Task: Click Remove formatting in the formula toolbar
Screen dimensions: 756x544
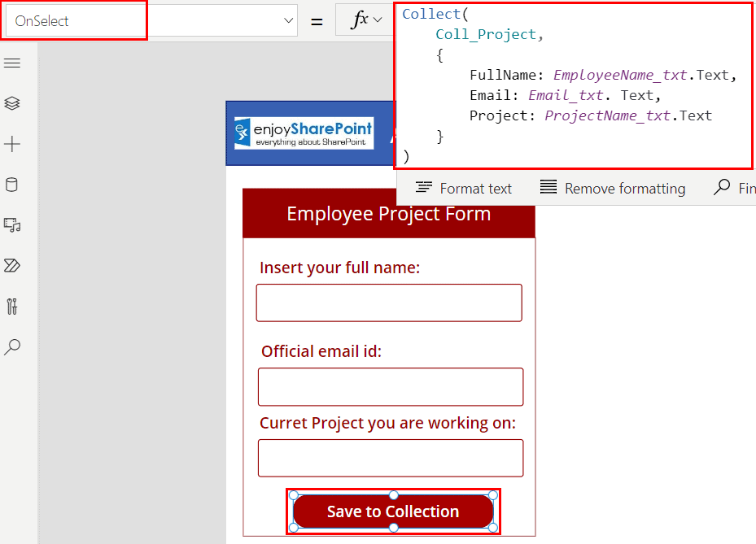Action: tap(613, 188)
